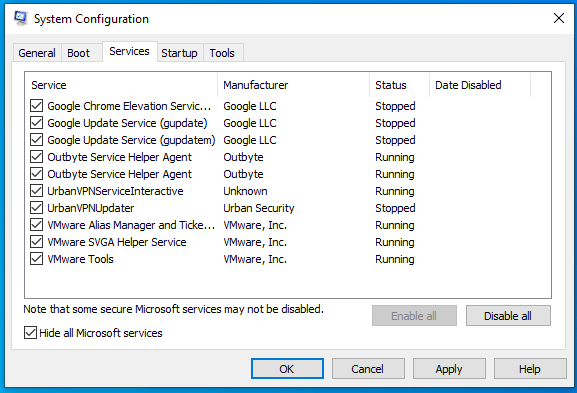Image resolution: width=577 pixels, height=393 pixels.
Task: Uncheck VMware Alias Manager and Ticket checkbox
Action: point(36,225)
